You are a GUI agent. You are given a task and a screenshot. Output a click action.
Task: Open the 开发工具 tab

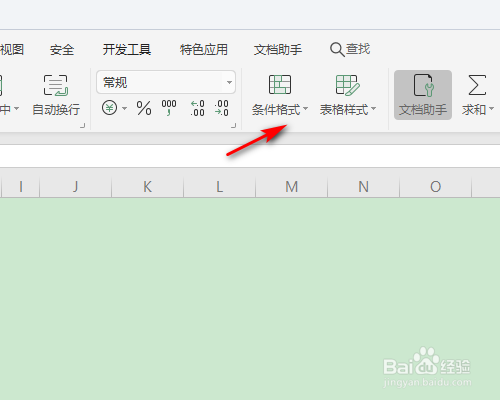click(127, 50)
